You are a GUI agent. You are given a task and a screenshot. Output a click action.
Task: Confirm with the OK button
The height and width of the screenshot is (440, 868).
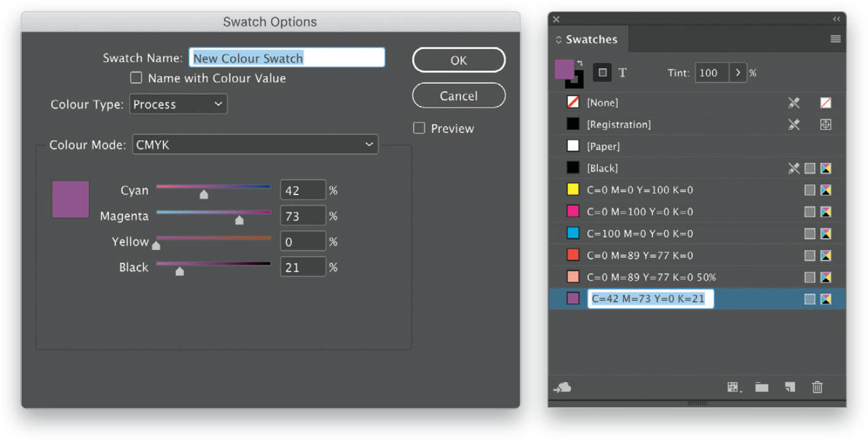click(x=459, y=60)
